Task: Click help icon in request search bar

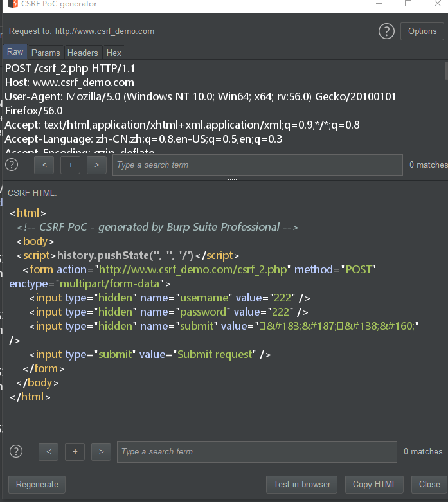Action: 12,165
